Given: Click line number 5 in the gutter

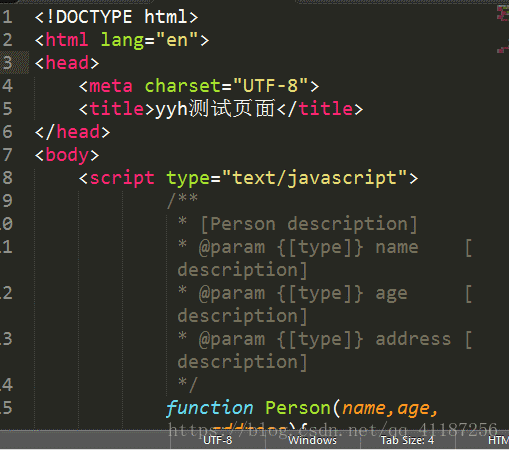Looking at the screenshot, I should [x=8, y=109].
